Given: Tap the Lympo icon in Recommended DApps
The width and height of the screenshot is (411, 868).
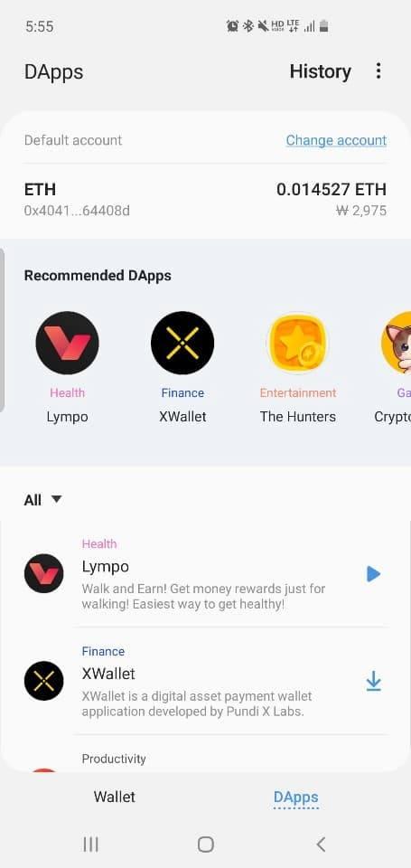Looking at the screenshot, I should point(67,343).
